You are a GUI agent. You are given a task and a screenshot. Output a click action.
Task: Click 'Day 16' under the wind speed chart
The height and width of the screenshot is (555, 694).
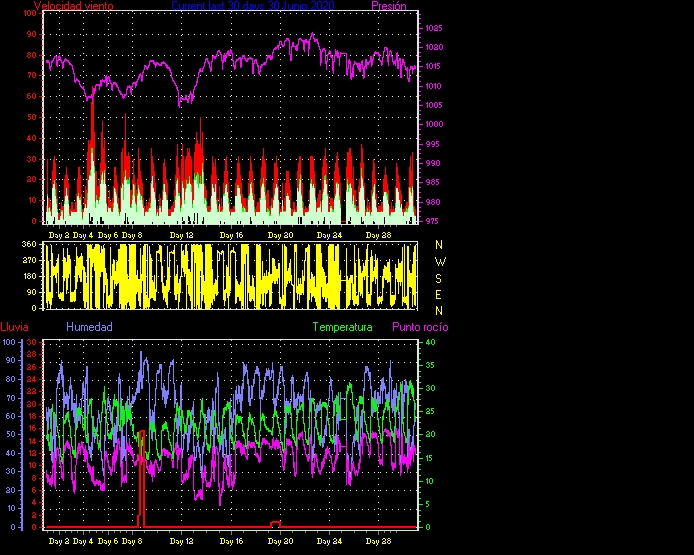(x=231, y=235)
